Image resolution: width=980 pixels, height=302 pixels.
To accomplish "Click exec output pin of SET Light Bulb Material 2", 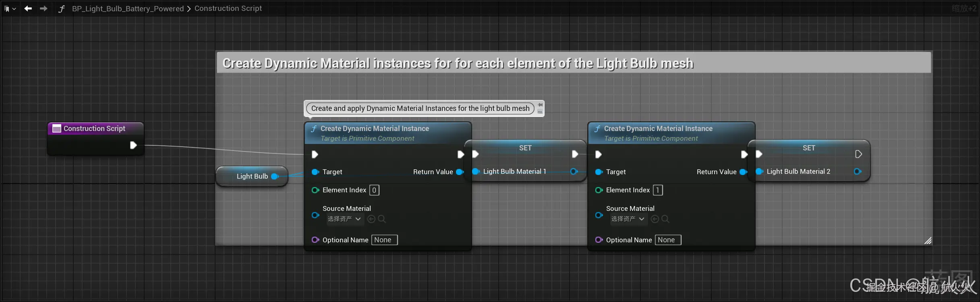I will pos(858,154).
